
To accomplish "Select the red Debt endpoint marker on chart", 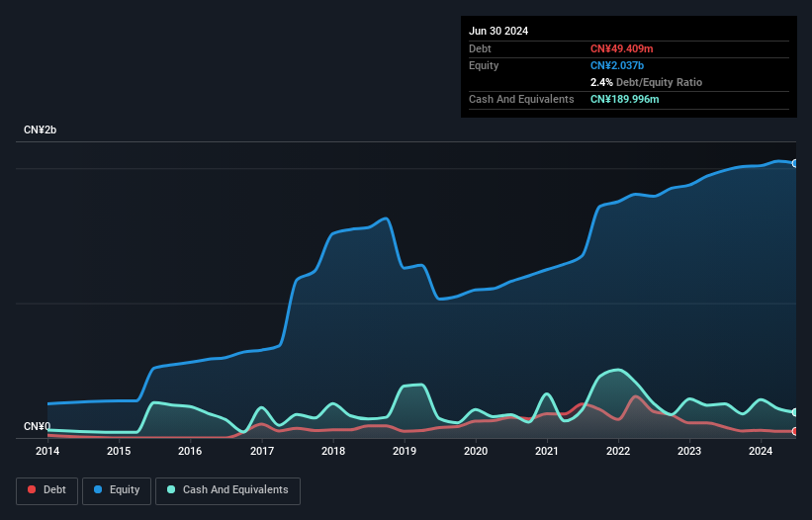I will (x=795, y=431).
